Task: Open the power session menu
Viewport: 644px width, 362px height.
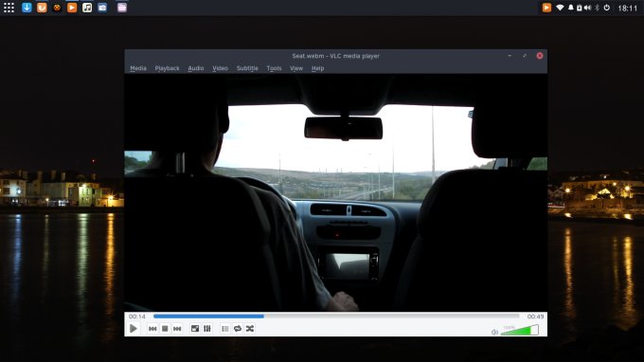Action: (607, 8)
